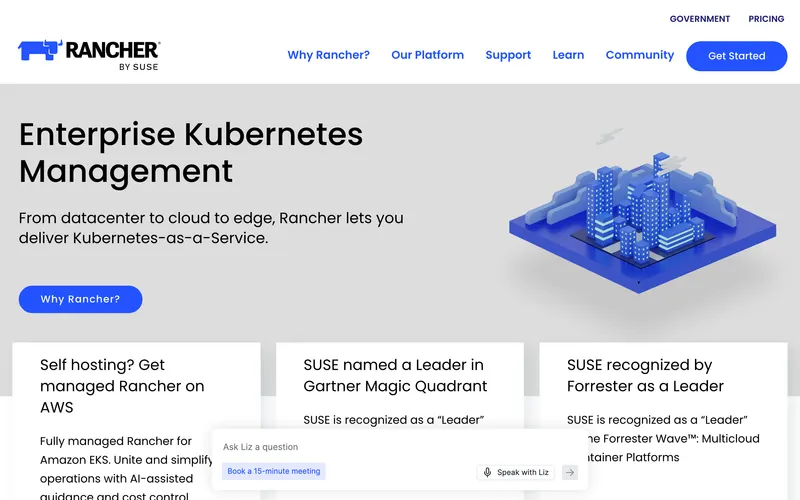Click the Speak with Liz button
Image resolution: width=800 pixels, height=500 pixels.
click(x=516, y=472)
